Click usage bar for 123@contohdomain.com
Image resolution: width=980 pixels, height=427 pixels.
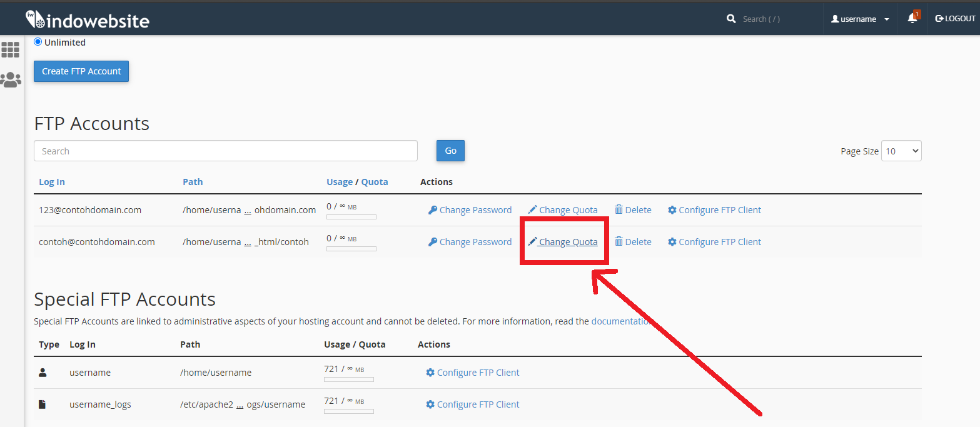[351, 217]
